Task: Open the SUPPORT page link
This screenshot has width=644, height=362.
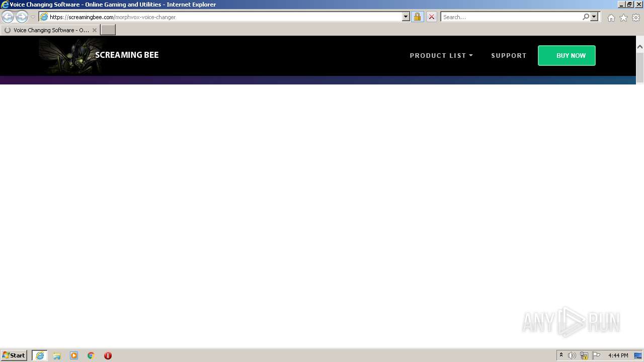Action: [509, 56]
